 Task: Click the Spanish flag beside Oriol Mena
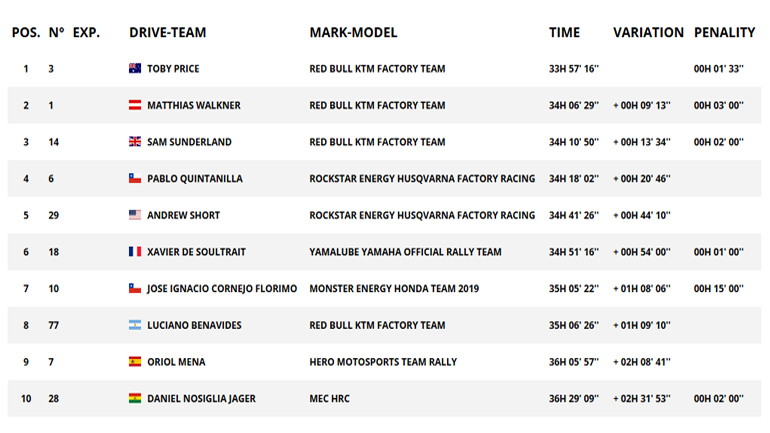pyautogui.click(x=135, y=362)
